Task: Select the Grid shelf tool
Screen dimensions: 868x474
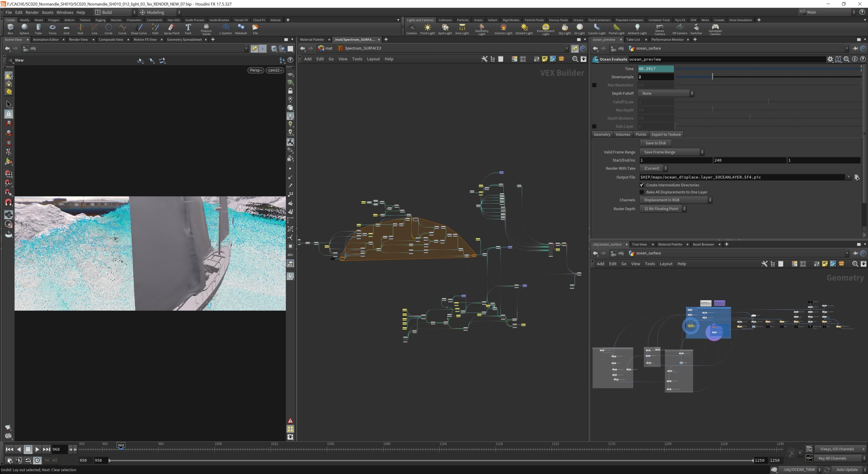Action: (66, 29)
